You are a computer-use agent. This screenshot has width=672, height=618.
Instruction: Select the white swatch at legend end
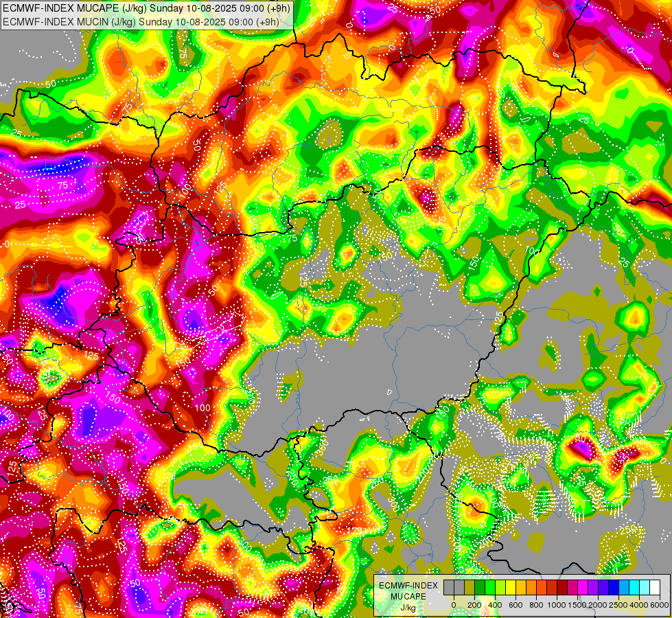coord(656,588)
